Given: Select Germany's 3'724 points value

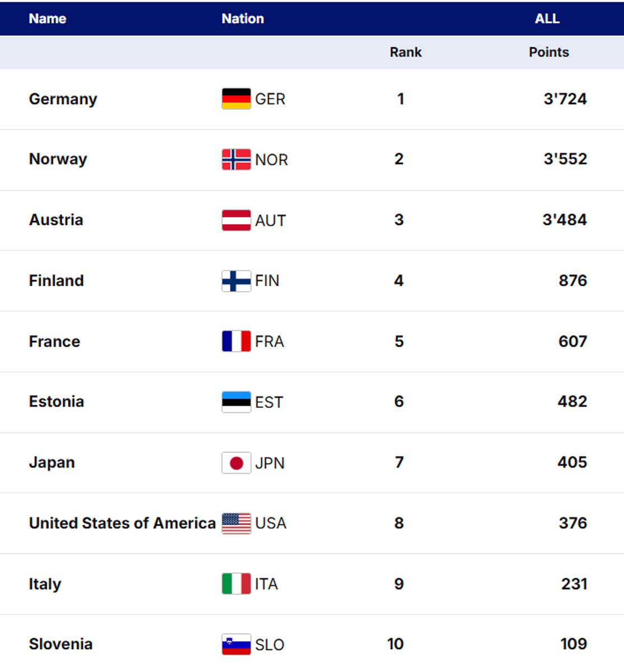Looking at the screenshot, I should 565,99.
